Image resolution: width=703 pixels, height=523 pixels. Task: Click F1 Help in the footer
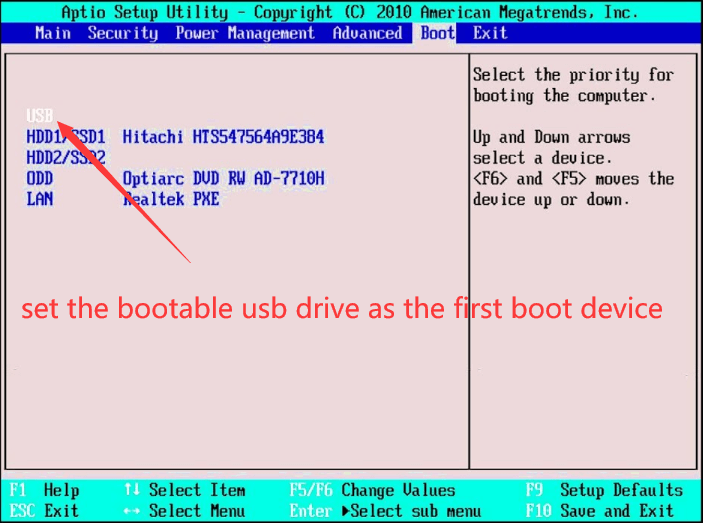point(45,490)
